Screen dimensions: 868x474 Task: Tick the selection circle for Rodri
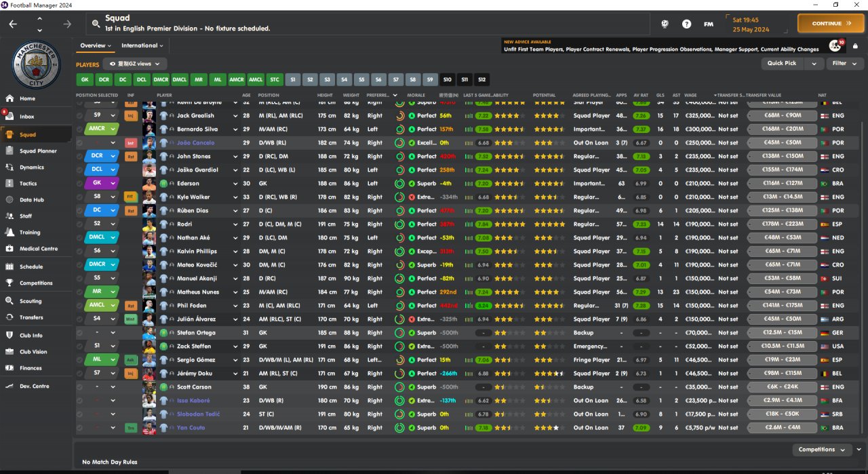80,224
